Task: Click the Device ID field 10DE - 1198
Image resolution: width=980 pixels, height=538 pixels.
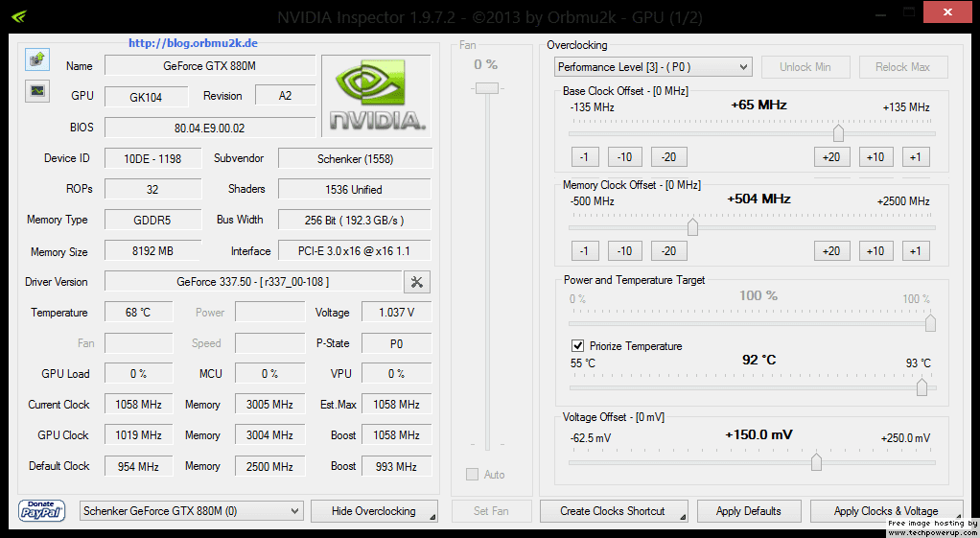Action: coord(153,158)
